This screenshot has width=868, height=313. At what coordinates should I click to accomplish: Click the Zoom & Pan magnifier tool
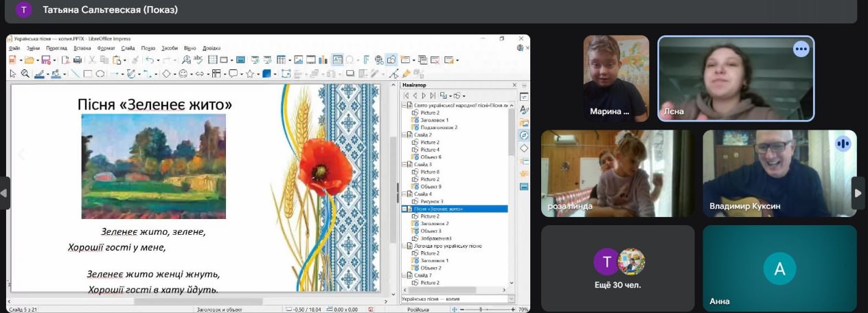[x=25, y=74]
